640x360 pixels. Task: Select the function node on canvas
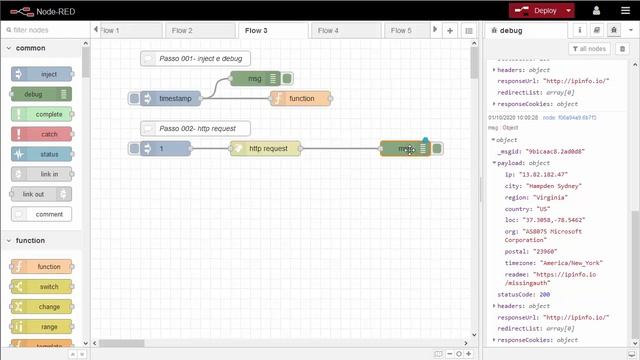300,98
